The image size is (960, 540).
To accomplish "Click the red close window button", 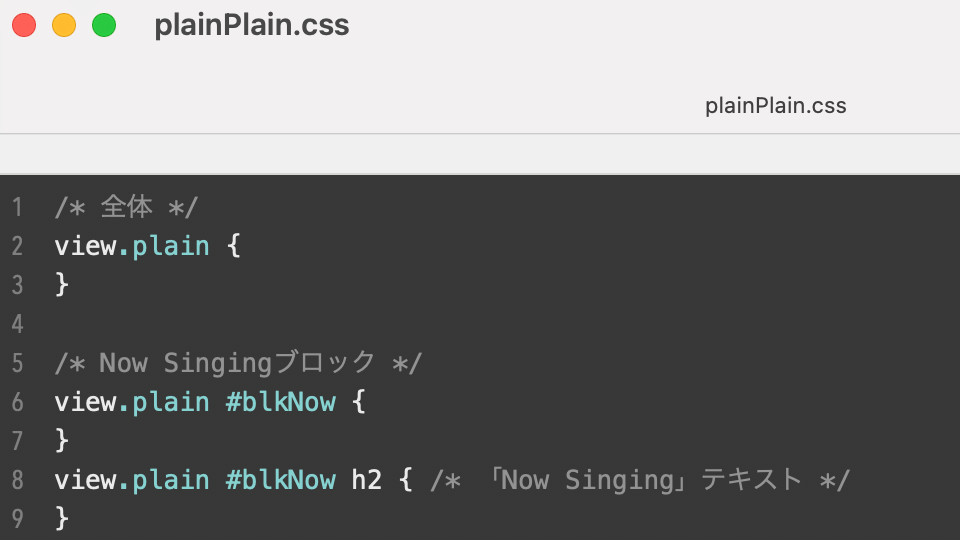I will click(x=24, y=26).
